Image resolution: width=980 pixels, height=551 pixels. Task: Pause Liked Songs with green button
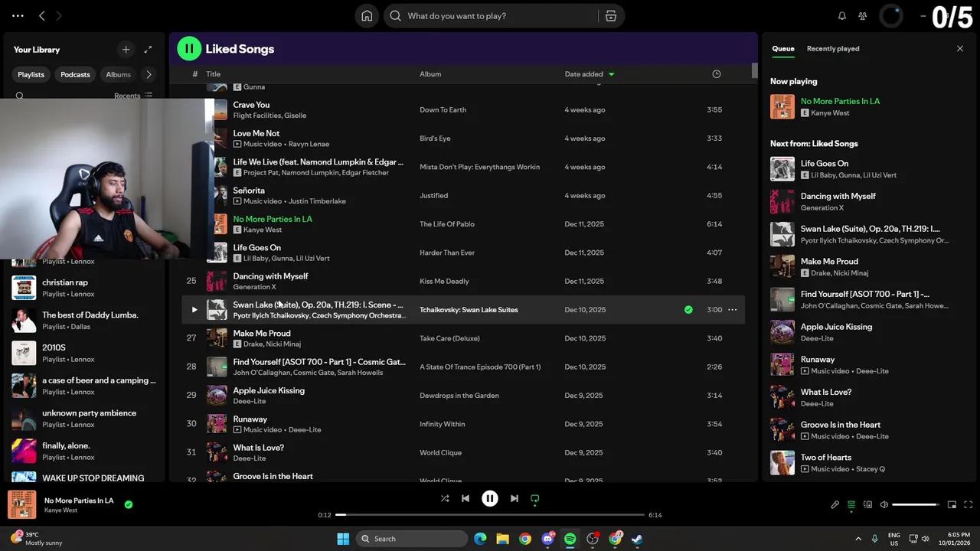[x=189, y=49]
